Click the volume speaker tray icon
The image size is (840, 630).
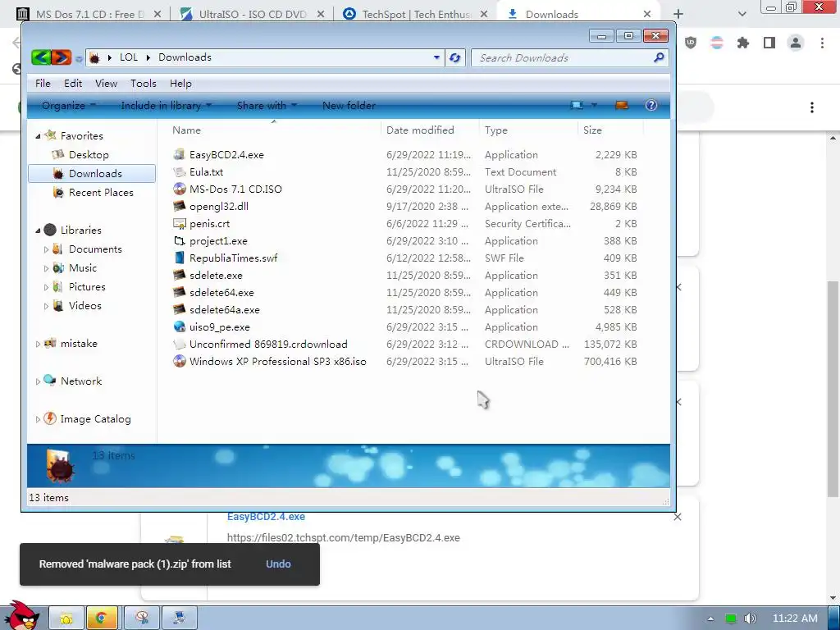pyautogui.click(x=751, y=619)
